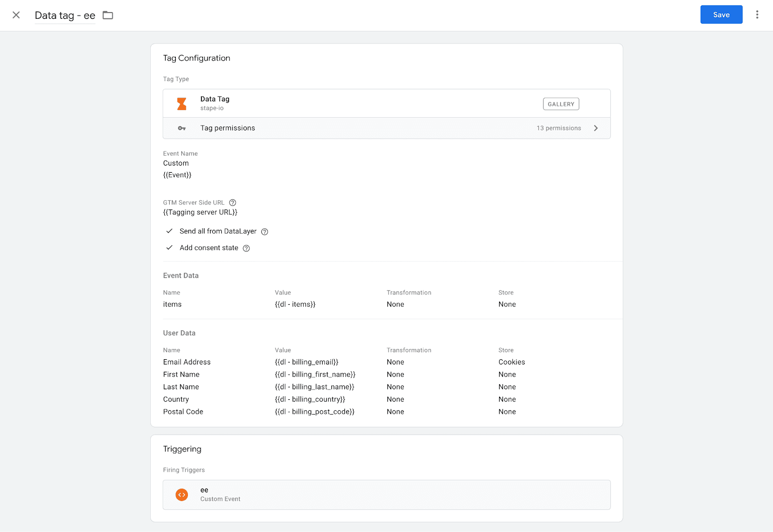Select the Data Tag type row
Image resolution: width=773 pixels, height=532 pixels.
tap(386, 103)
